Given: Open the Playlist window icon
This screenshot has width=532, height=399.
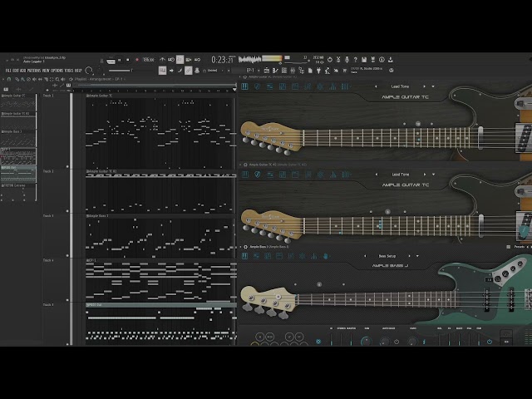Looking at the screenshot, I should (267, 71).
